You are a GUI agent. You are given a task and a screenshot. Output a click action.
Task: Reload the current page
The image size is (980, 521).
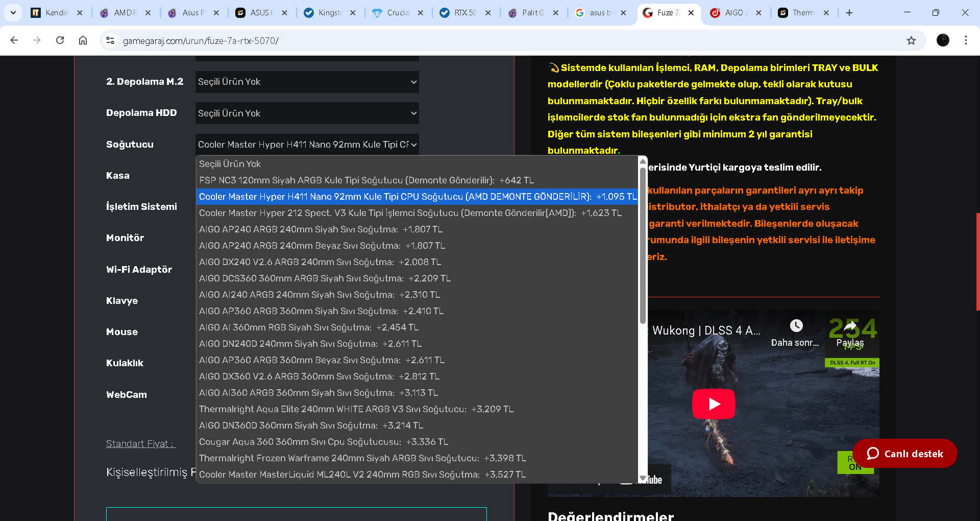60,40
